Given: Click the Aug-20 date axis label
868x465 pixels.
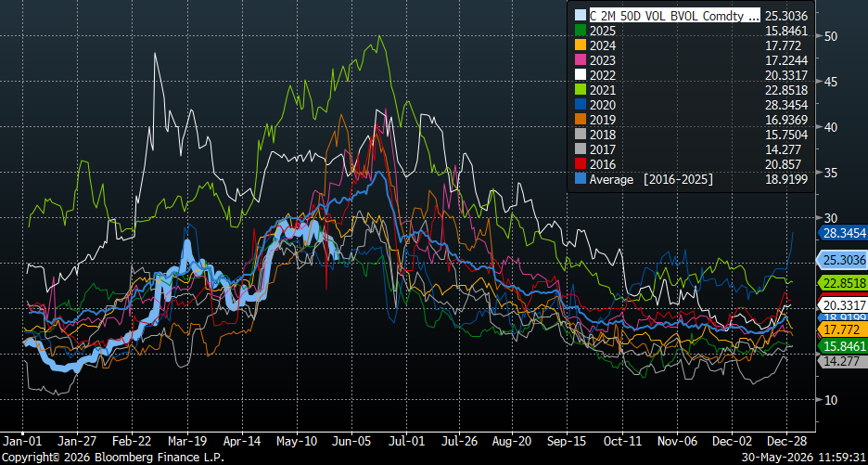Looking at the screenshot, I should [x=512, y=441].
